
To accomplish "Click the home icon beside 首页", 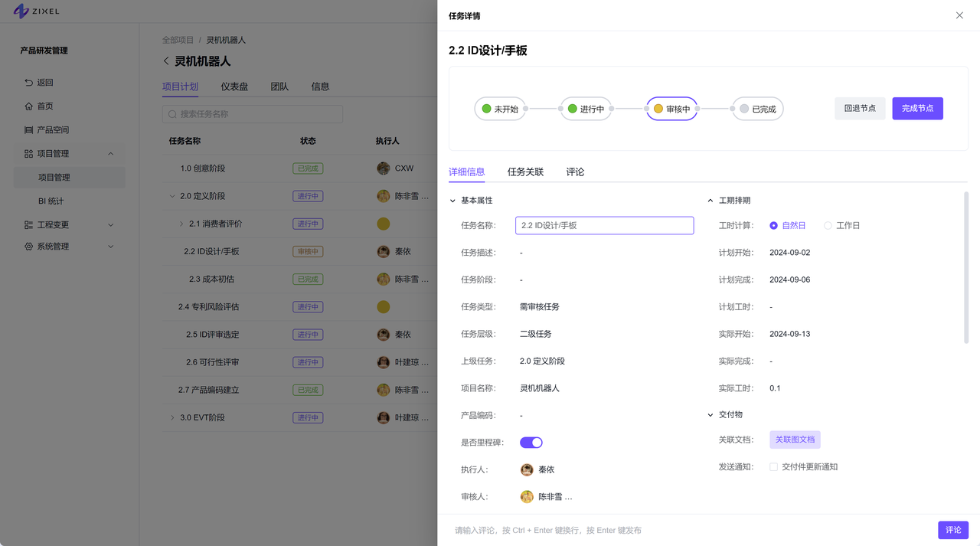I will 28,106.
